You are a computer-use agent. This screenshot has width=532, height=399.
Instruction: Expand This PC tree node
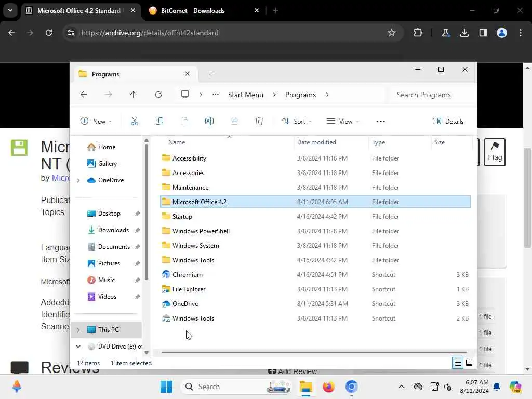point(78,330)
